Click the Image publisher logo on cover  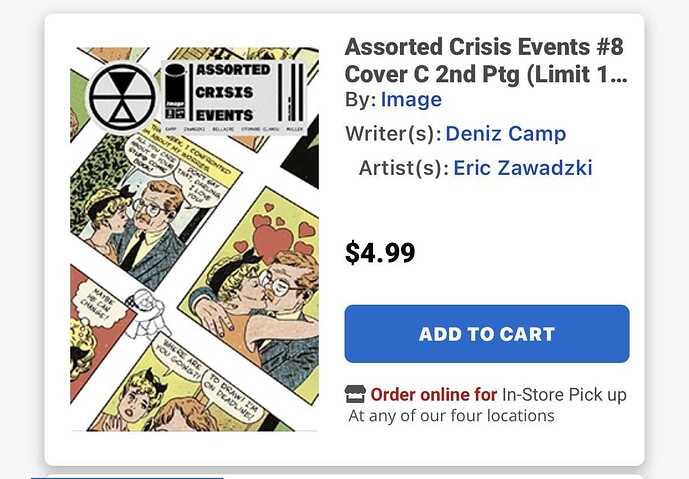(x=175, y=88)
